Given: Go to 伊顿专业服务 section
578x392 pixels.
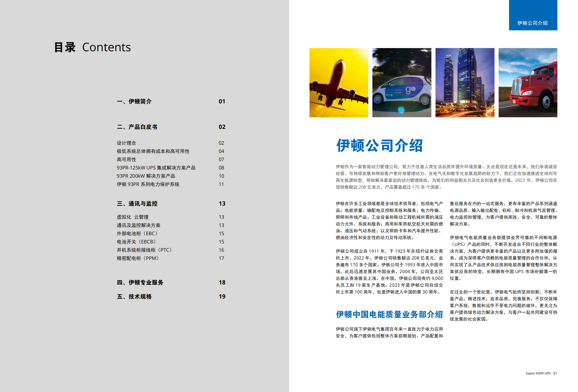Looking at the screenshot, I should [140, 282].
